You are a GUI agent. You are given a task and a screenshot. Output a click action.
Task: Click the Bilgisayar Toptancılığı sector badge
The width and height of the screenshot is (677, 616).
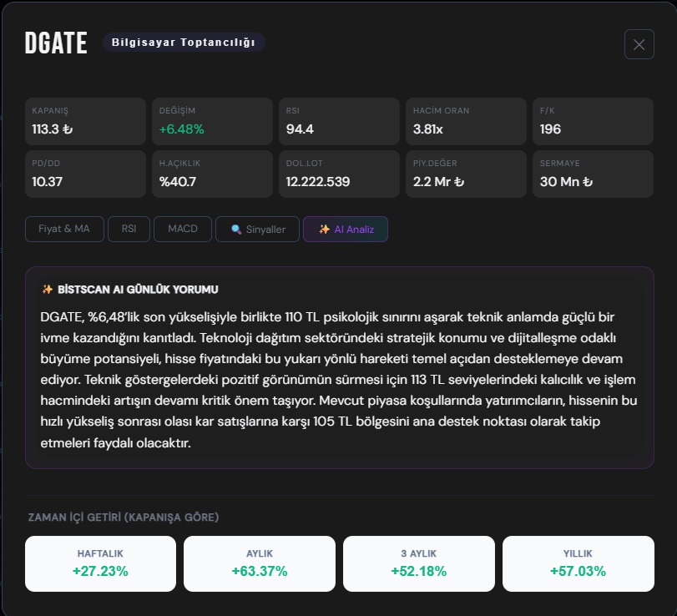coord(184,43)
